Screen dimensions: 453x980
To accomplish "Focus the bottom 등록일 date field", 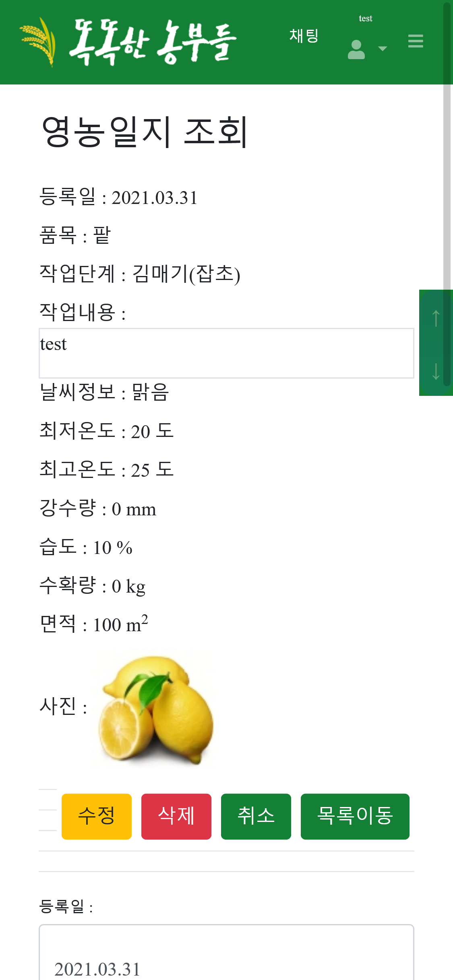I will click(x=226, y=957).
